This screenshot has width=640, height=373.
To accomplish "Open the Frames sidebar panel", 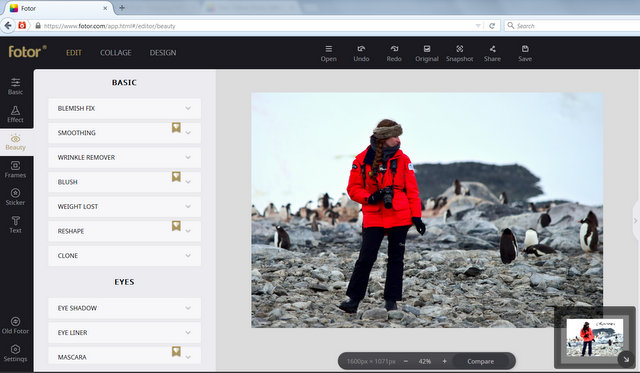I will pos(15,169).
